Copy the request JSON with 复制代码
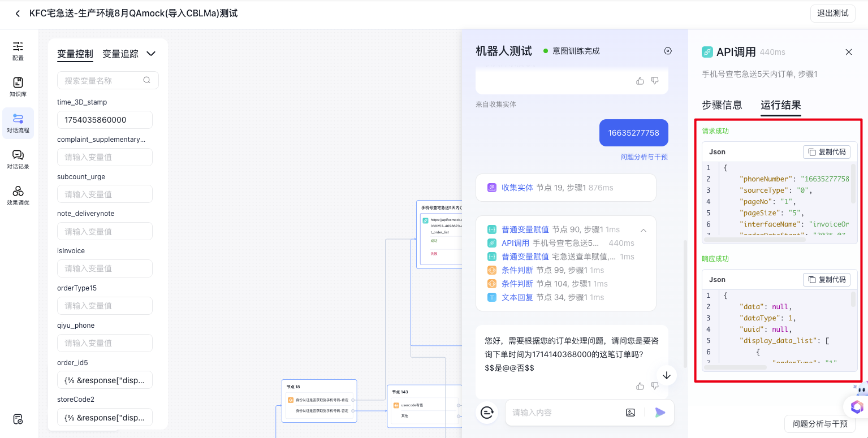The width and height of the screenshot is (868, 438). tap(826, 151)
